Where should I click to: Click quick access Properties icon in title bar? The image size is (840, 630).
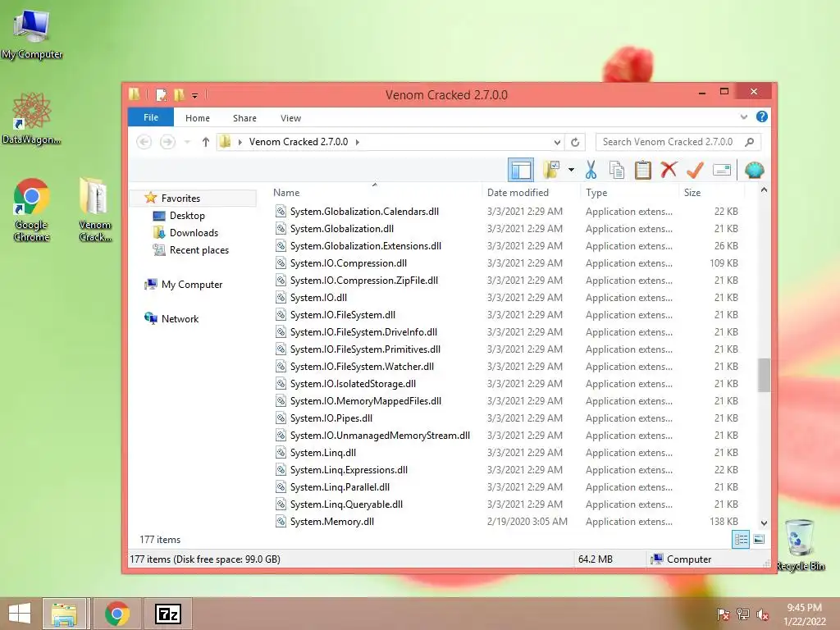162,95
